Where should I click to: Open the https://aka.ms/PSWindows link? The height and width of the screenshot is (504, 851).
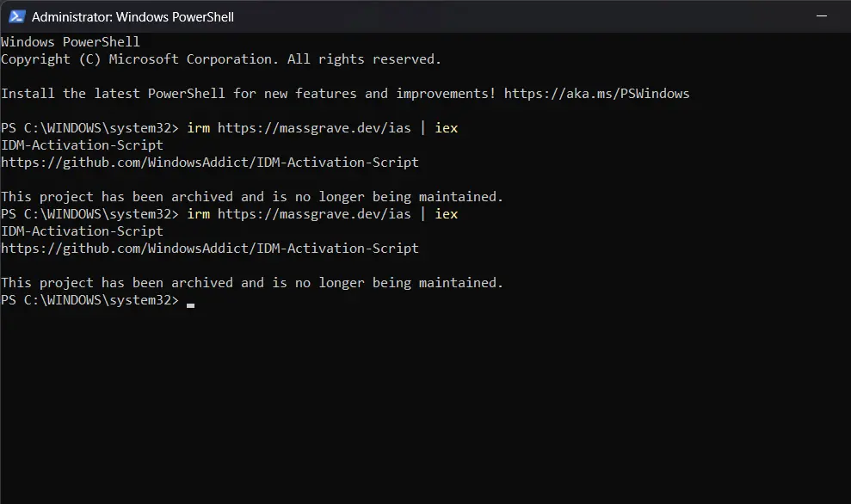(596, 93)
